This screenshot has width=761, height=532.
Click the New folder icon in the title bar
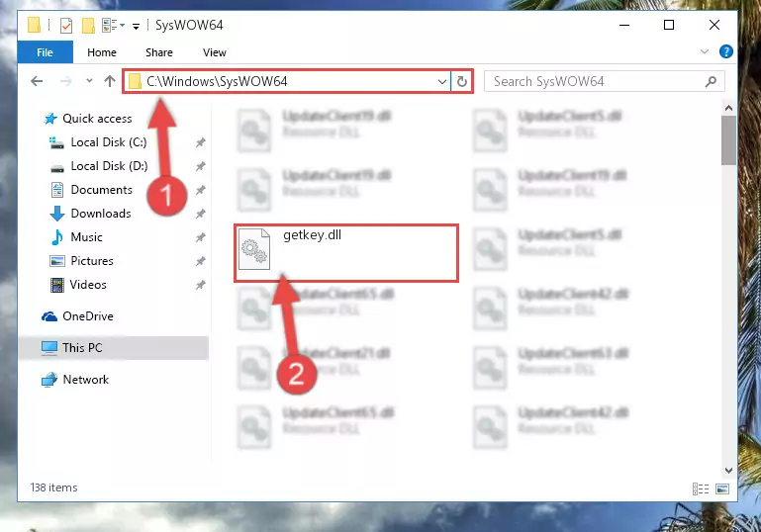pyautogui.click(x=88, y=26)
